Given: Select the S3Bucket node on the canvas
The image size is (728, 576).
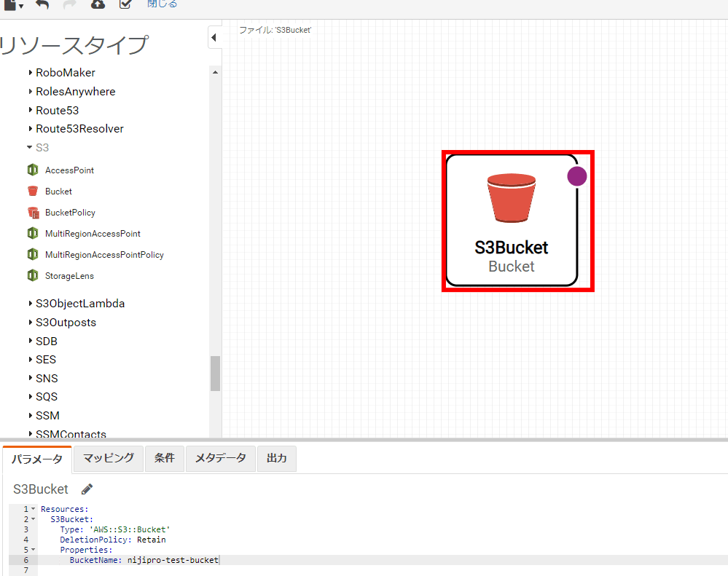Looking at the screenshot, I should [512, 221].
